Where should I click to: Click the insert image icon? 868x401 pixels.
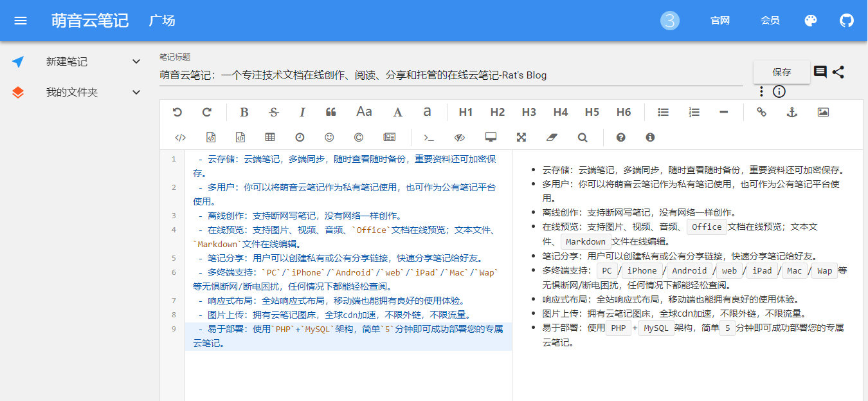tap(823, 112)
